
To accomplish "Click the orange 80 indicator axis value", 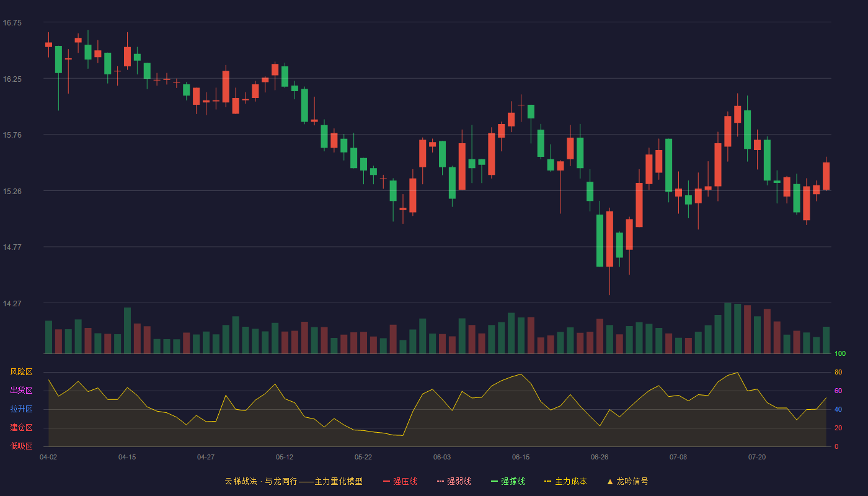I will [838, 372].
